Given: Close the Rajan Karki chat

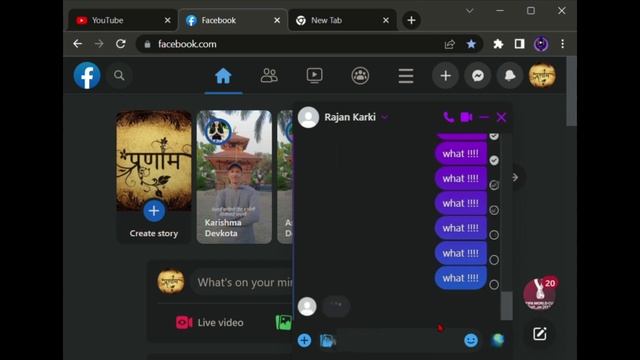Looking at the screenshot, I should [x=502, y=118].
